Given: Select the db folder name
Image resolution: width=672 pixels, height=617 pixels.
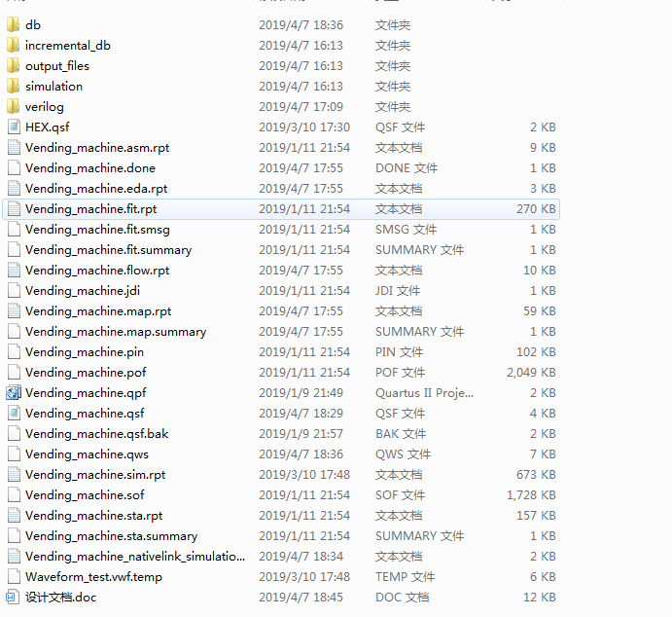Looking at the screenshot, I should point(33,25).
